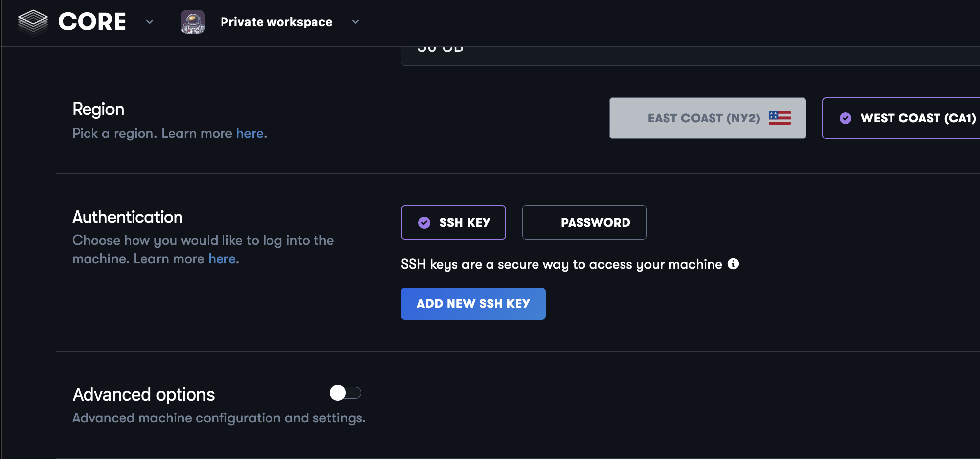The width and height of the screenshot is (980, 459).
Task: Click the Advanced options heading
Action: coord(143,395)
